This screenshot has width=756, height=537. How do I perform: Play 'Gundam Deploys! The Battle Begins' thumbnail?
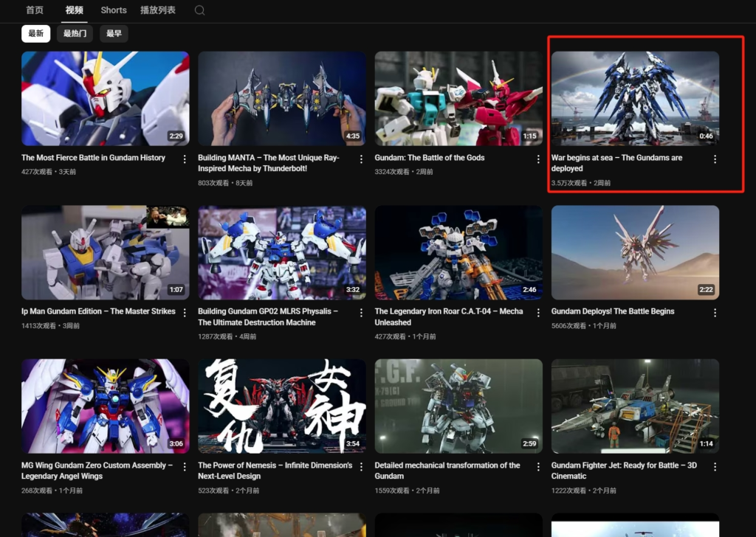click(x=635, y=252)
